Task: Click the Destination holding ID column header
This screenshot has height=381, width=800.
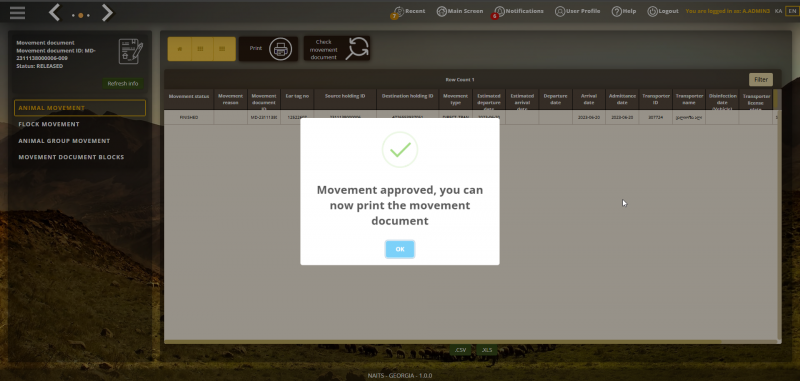Action: point(408,99)
